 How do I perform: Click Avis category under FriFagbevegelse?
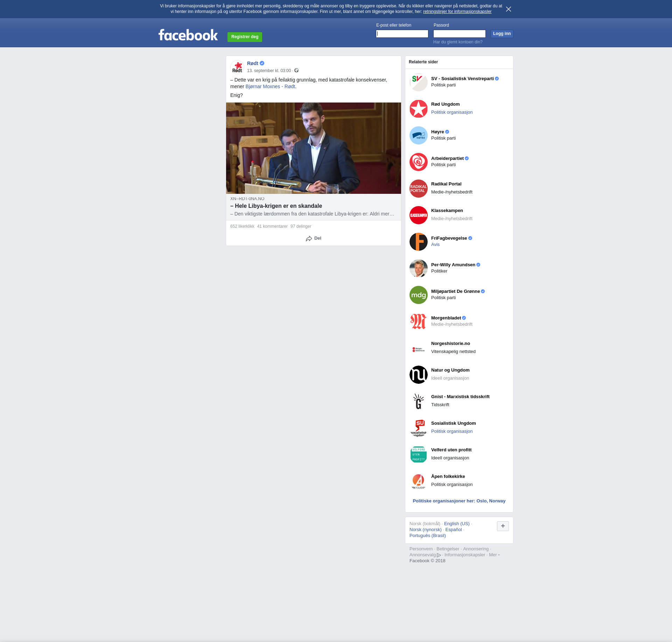pyautogui.click(x=435, y=245)
